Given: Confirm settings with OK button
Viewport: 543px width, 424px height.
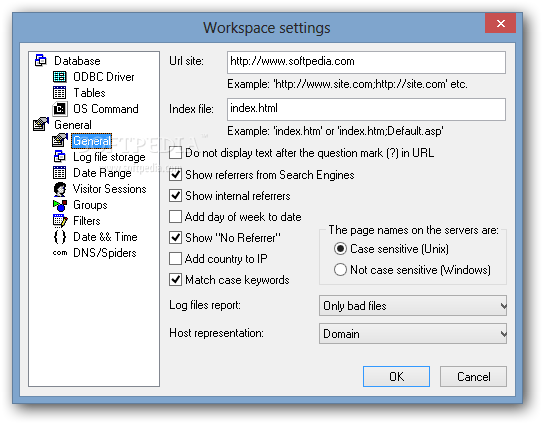Looking at the screenshot, I should tap(396, 377).
